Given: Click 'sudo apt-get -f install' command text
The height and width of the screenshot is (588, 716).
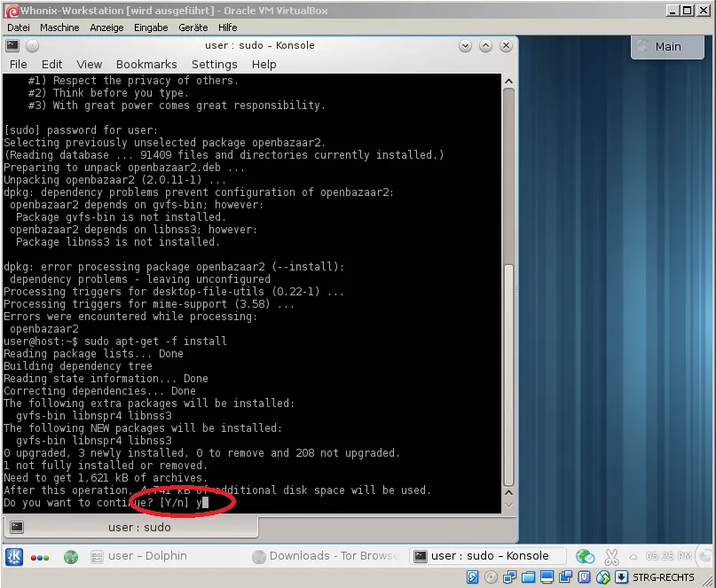Looking at the screenshot, I should click(x=155, y=341).
